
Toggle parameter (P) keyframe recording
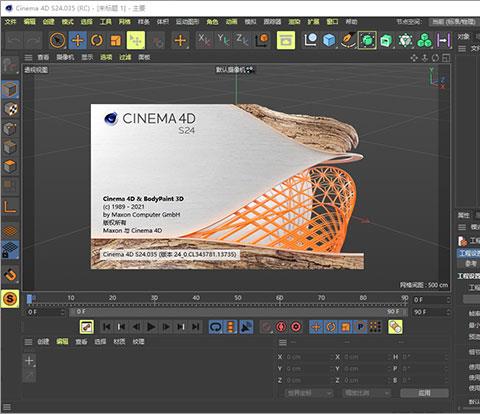(x=360, y=327)
